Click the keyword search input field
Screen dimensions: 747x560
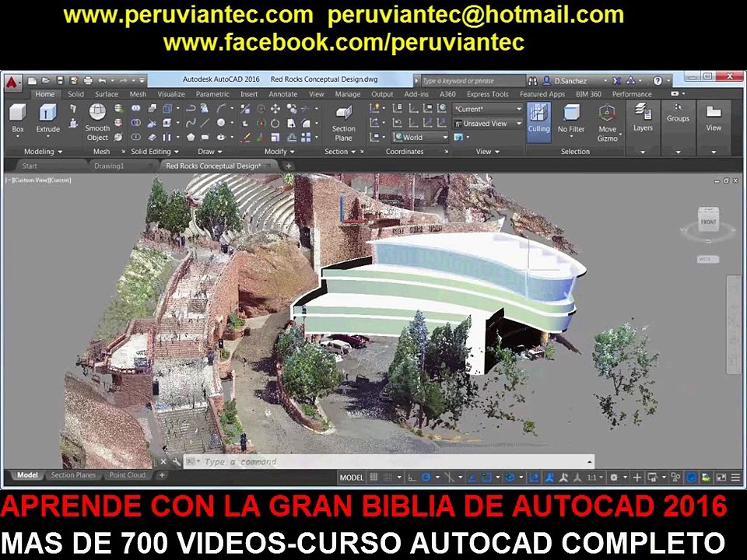[473, 81]
